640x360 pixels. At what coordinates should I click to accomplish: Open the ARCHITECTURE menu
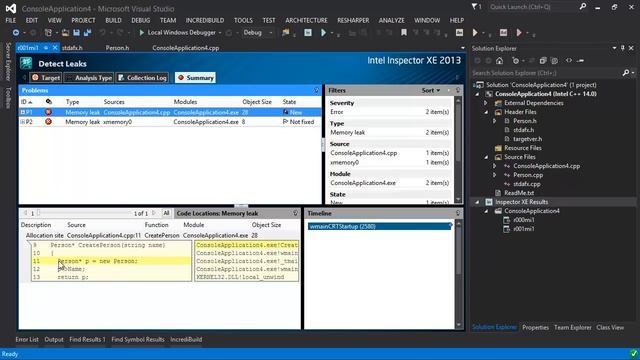coord(306,20)
